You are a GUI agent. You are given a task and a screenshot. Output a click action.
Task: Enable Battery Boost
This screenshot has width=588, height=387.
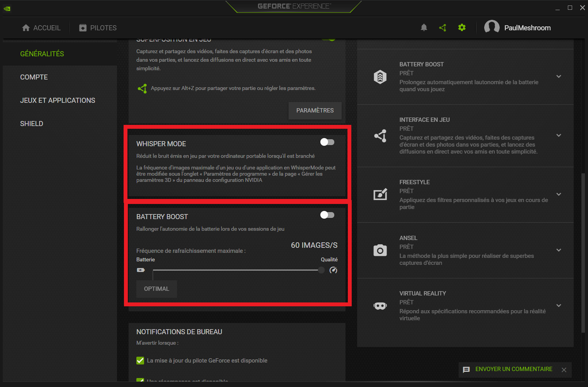[x=327, y=215]
